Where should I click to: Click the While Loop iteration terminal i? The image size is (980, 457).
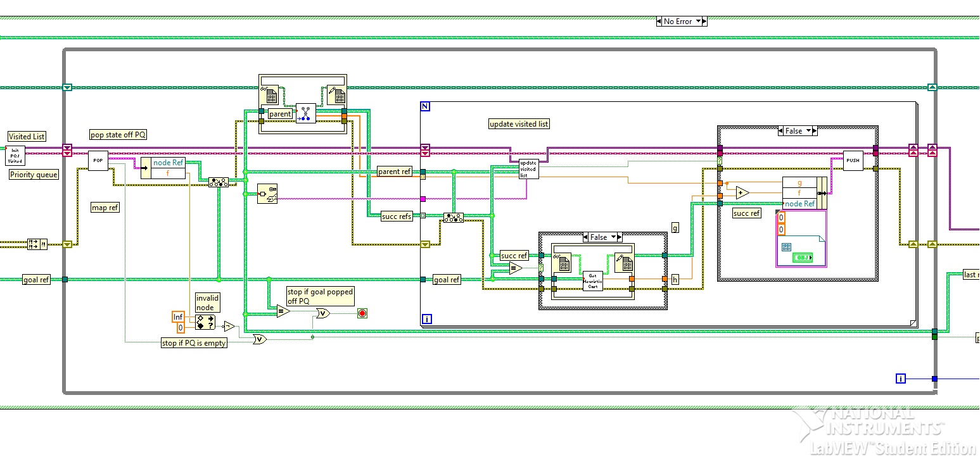(x=901, y=379)
